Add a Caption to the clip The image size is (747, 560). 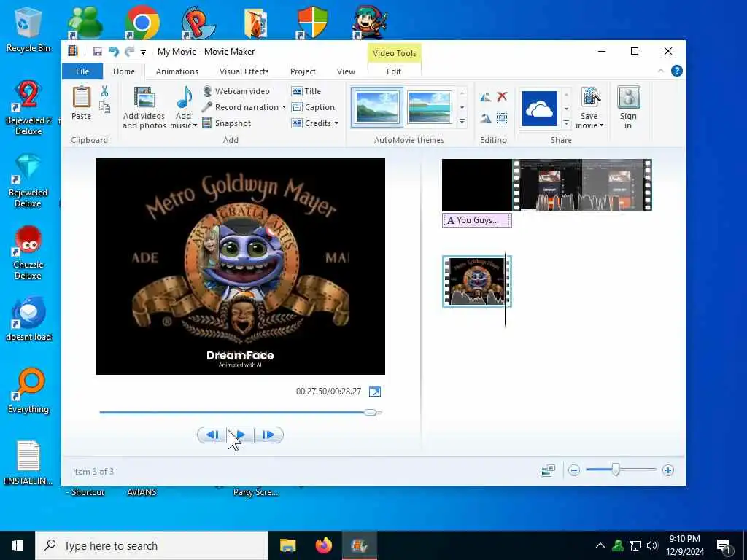click(313, 107)
